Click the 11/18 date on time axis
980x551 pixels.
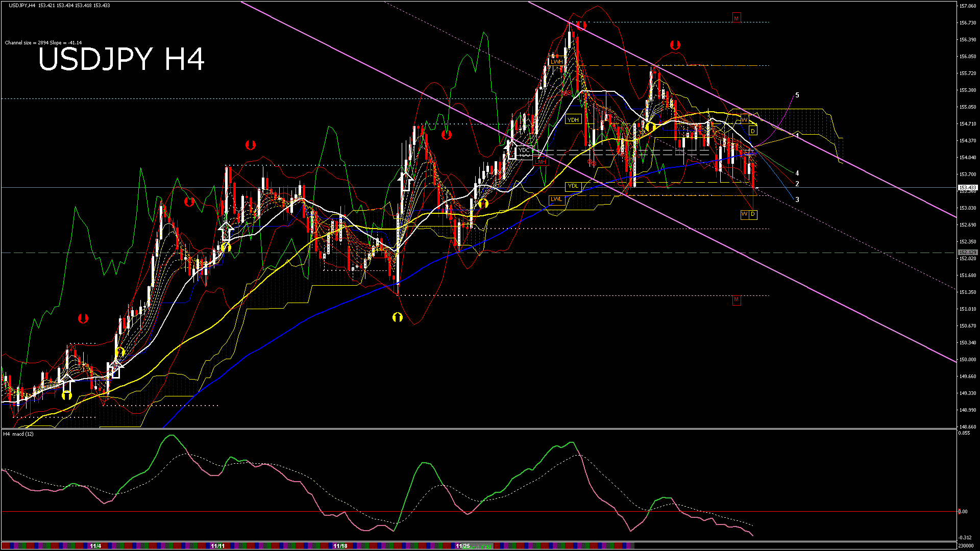(x=340, y=546)
